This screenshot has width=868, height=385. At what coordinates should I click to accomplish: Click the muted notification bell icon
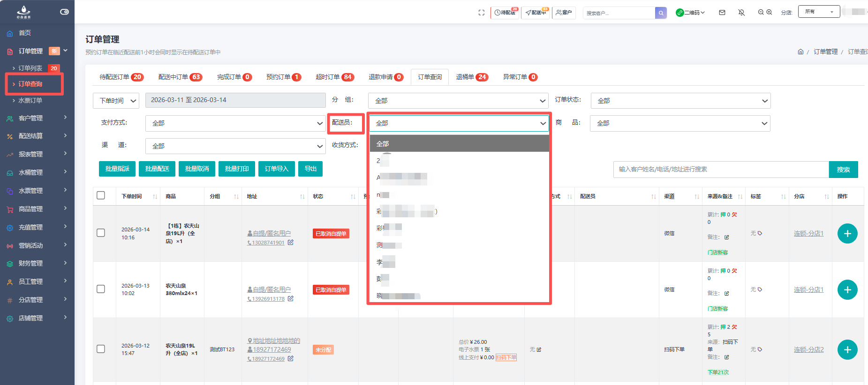(x=741, y=13)
